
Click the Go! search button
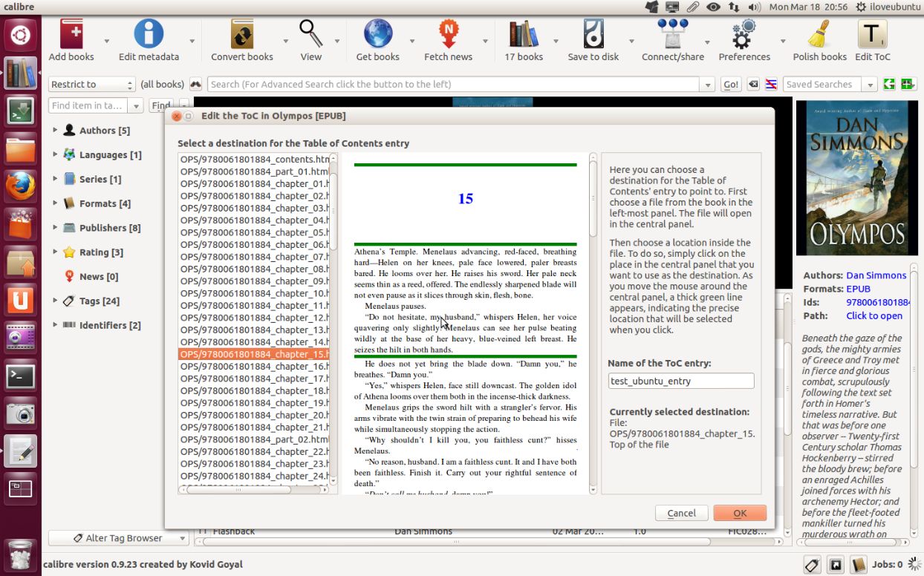[x=731, y=85]
